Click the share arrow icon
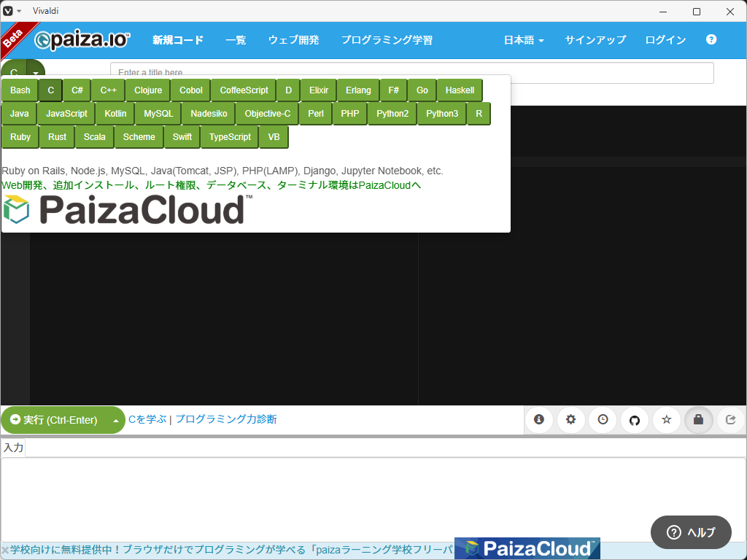The image size is (747, 560). 730,419
